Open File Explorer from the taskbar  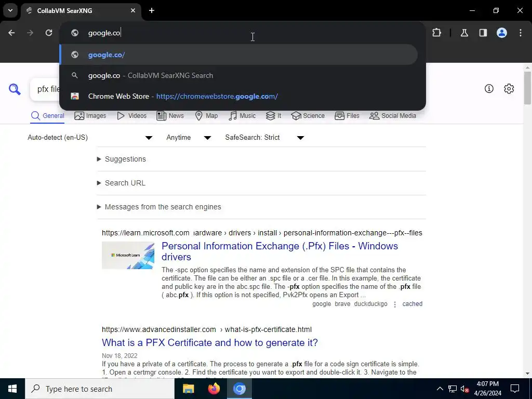(x=188, y=389)
